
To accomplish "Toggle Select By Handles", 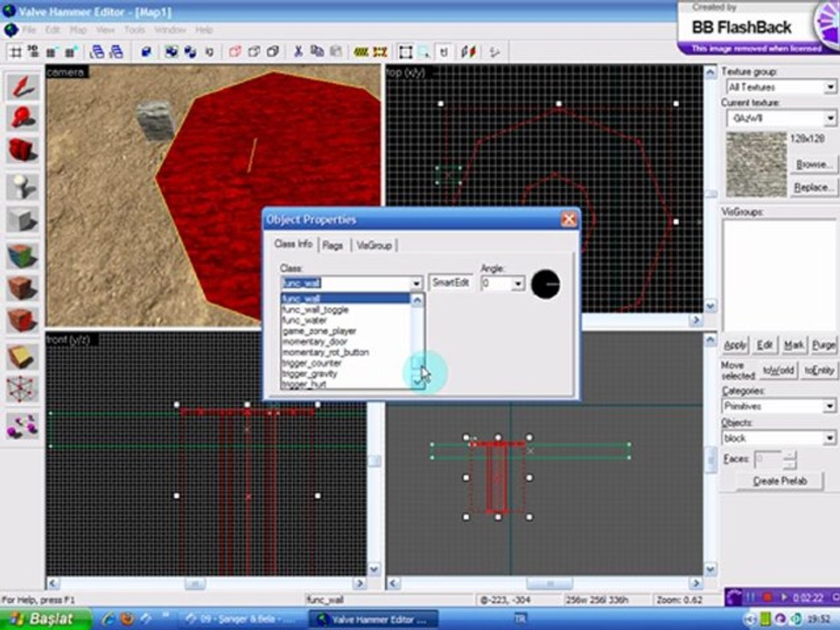I will pyautogui.click(x=405, y=52).
